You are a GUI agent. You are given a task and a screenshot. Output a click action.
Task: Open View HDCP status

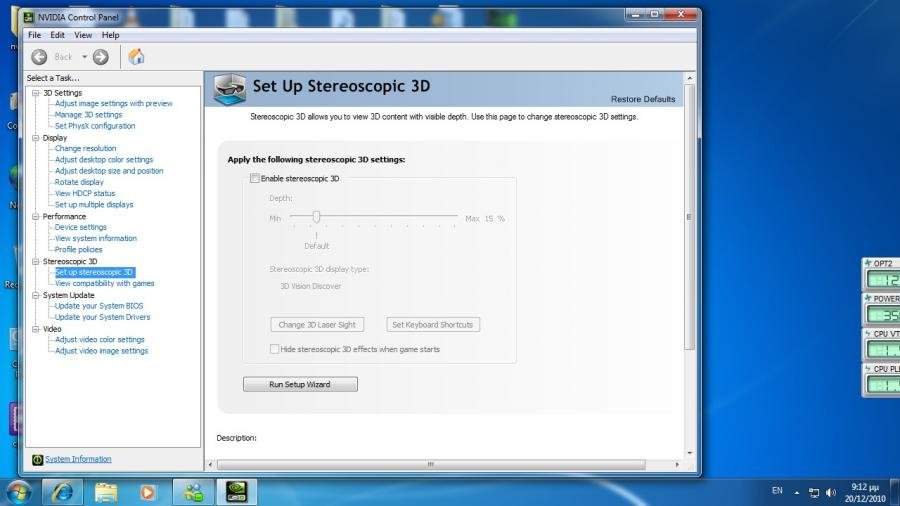click(85, 193)
